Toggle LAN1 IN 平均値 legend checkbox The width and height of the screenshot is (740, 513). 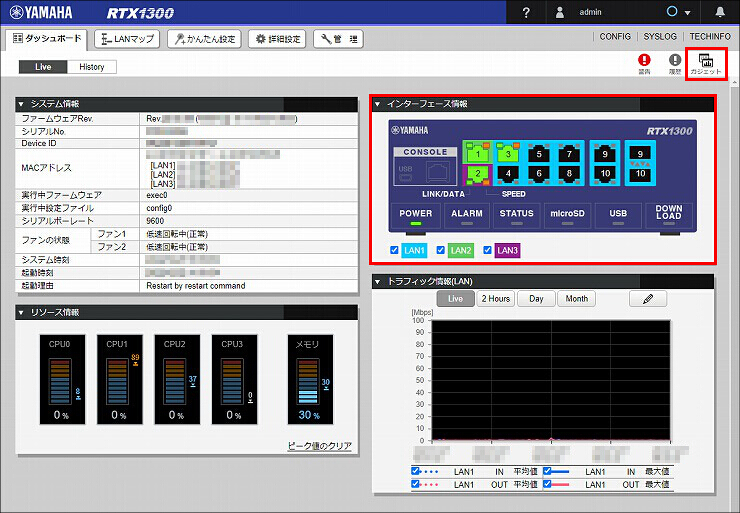click(415, 471)
